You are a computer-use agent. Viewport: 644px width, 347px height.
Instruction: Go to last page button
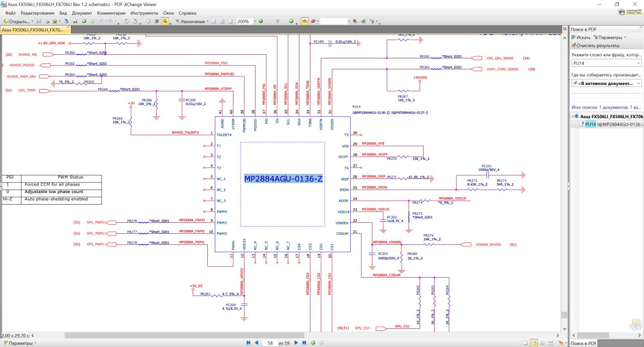pyautogui.click(x=304, y=343)
